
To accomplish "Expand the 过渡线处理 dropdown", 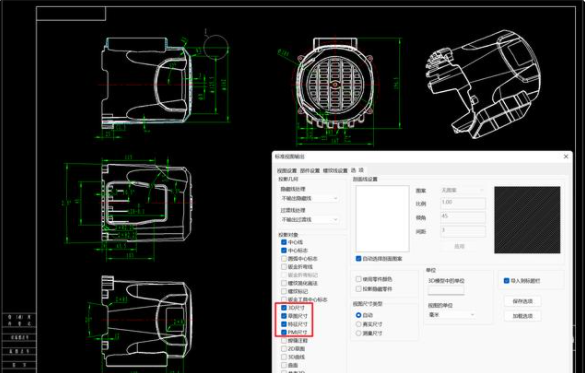I will 309,219.
